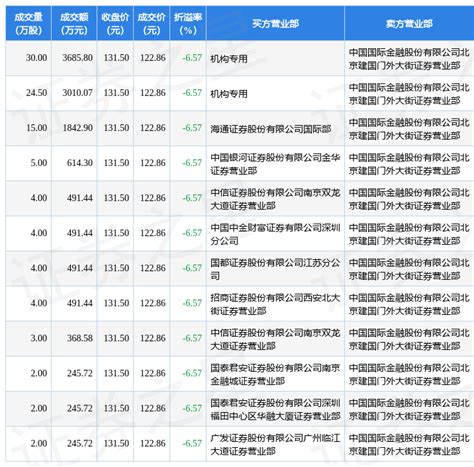Click 中国中金财富证券 深圳分公司 buyer cell
This screenshot has width=474, height=467.
click(x=275, y=234)
